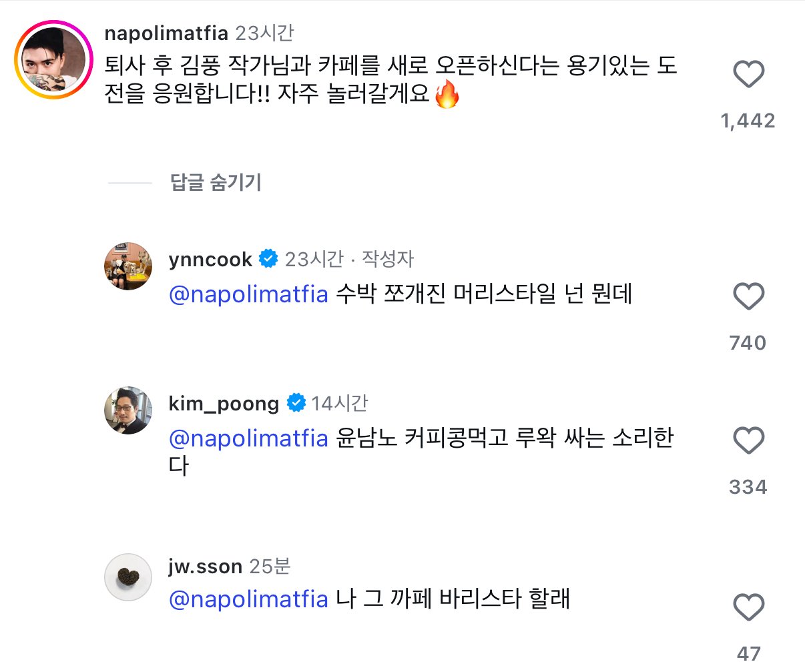Collapse replies with 답글 숨기기

pos(216,182)
